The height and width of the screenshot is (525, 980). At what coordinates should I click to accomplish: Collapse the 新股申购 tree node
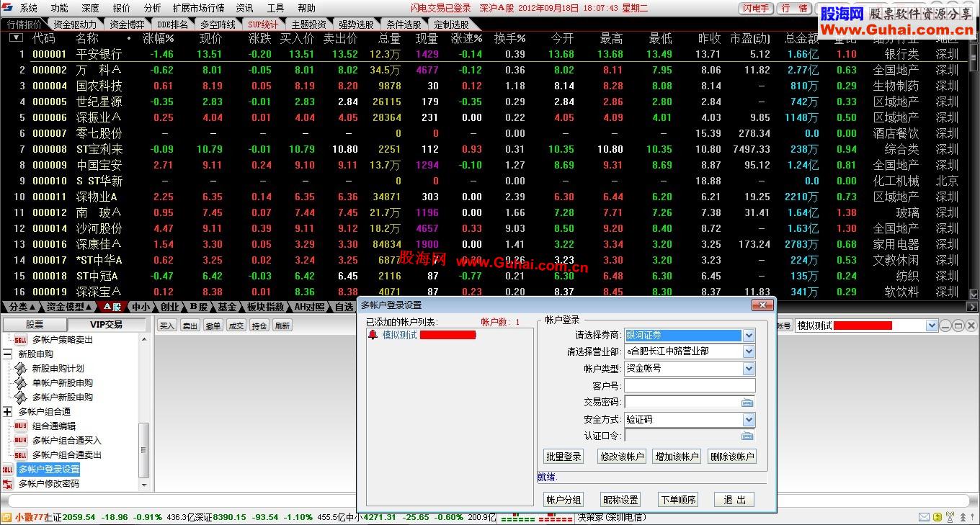click(7, 354)
